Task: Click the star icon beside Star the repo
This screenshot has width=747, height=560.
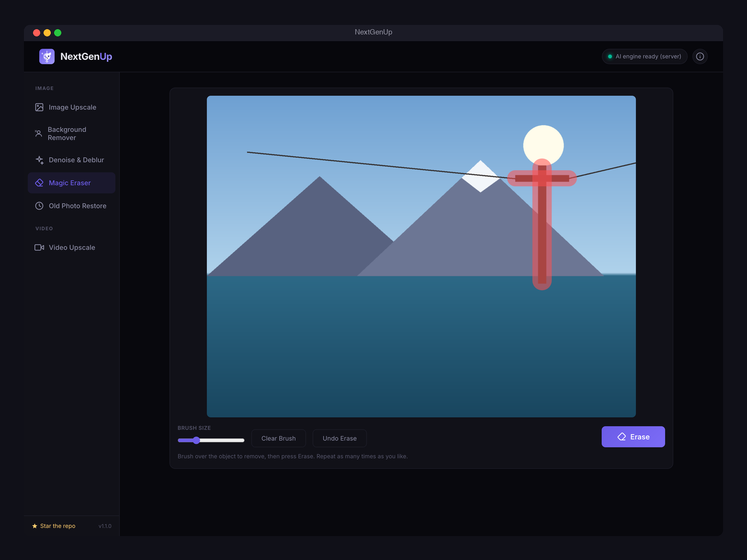Action: pos(34,526)
